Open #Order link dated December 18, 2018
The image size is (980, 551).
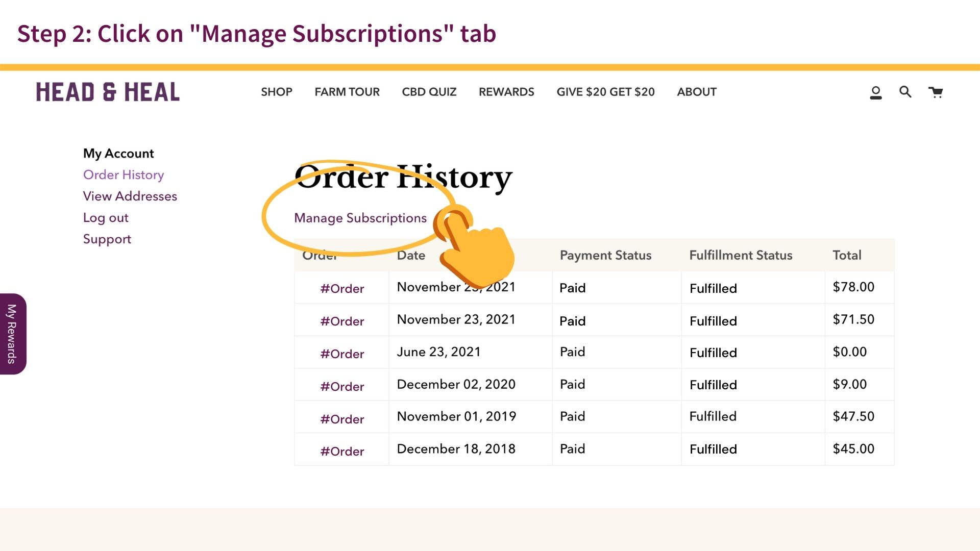click(x=342, y=452)
